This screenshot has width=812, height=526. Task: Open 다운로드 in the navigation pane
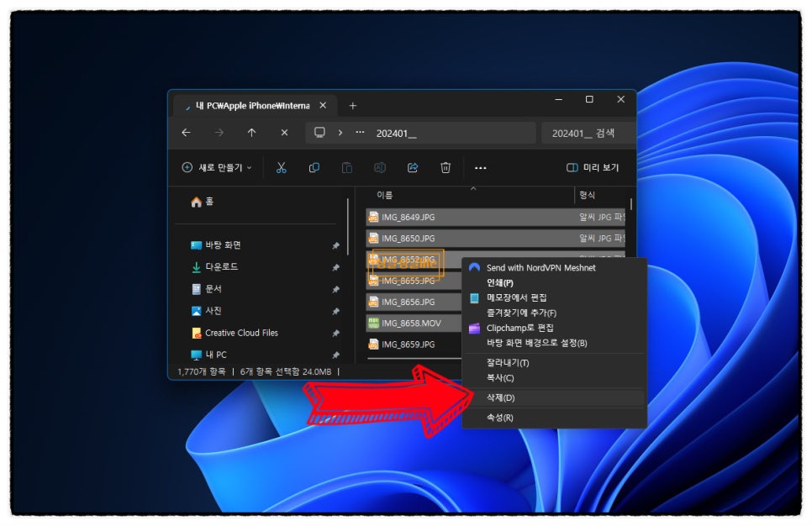[x=221, y=267]
